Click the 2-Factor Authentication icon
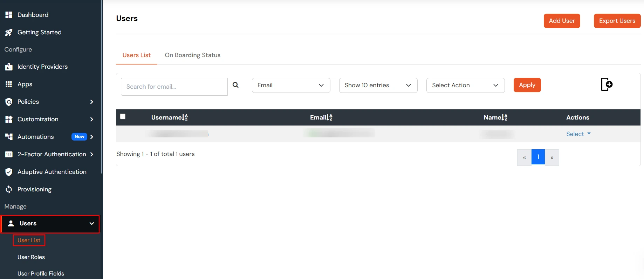The height and width of the screenshot is (279, 644). click(9, 154)
